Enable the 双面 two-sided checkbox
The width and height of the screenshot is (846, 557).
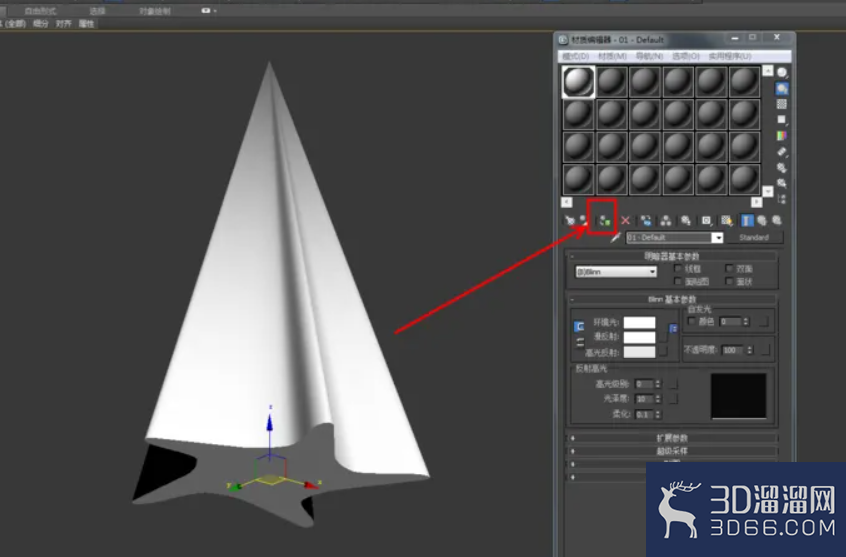[x=729, y=268]
